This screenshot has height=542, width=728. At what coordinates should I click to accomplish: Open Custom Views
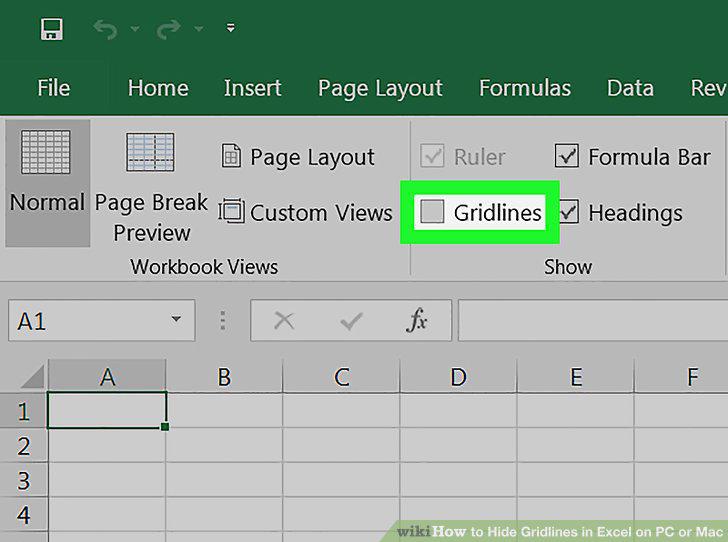(x=306, y=212)
